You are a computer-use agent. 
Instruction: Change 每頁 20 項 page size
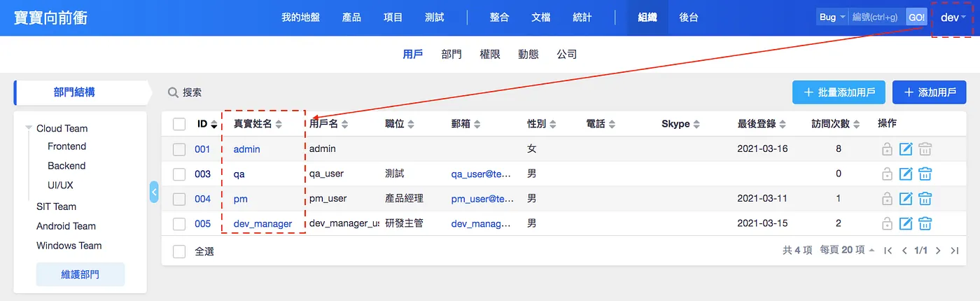click(x=847, y=251)
